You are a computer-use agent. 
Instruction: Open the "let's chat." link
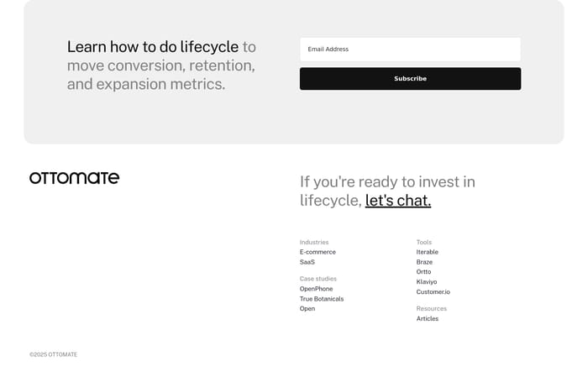point(398,201)
